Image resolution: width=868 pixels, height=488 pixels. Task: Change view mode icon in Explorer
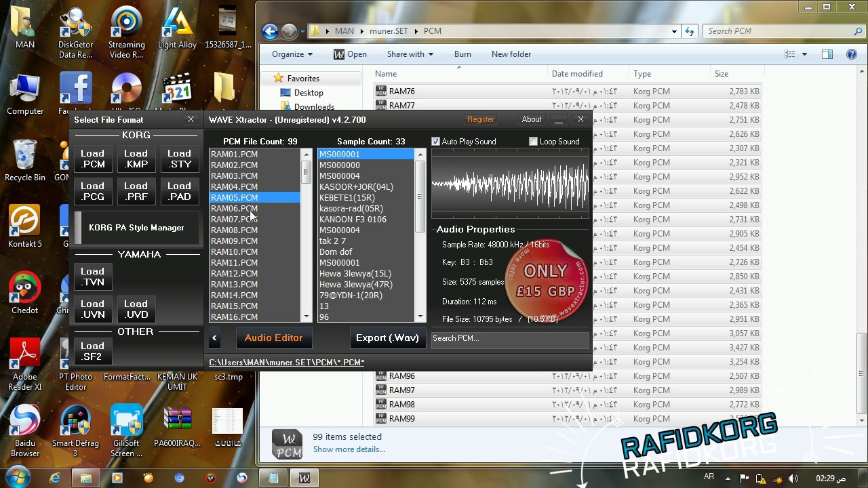pos(789,54)
